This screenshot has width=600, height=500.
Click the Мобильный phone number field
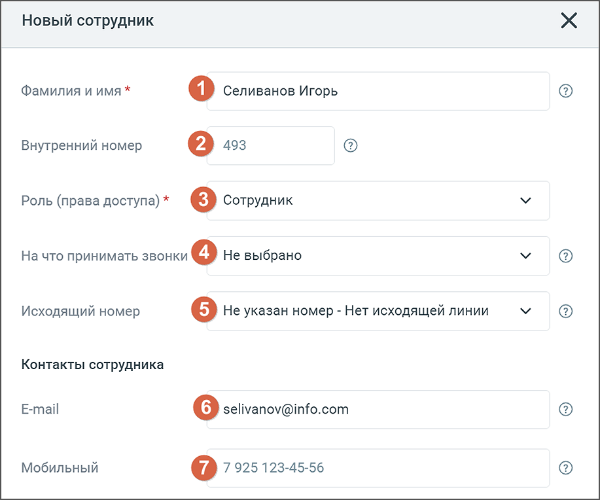[x=378, y=468]
